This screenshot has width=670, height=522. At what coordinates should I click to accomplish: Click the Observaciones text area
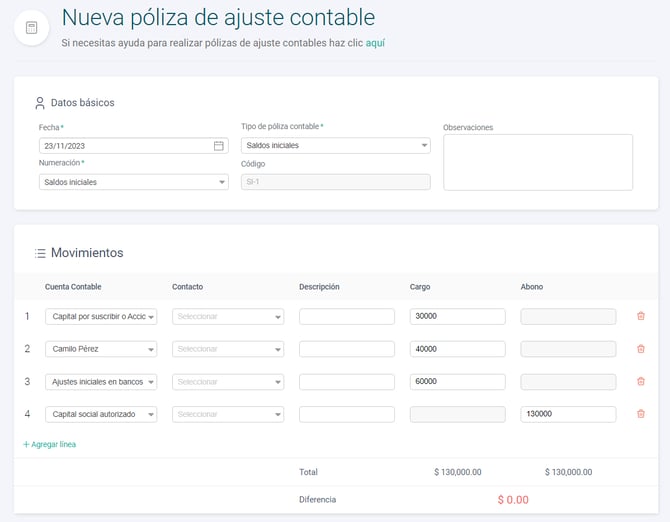pyautogui.click(x=538, y=162)
